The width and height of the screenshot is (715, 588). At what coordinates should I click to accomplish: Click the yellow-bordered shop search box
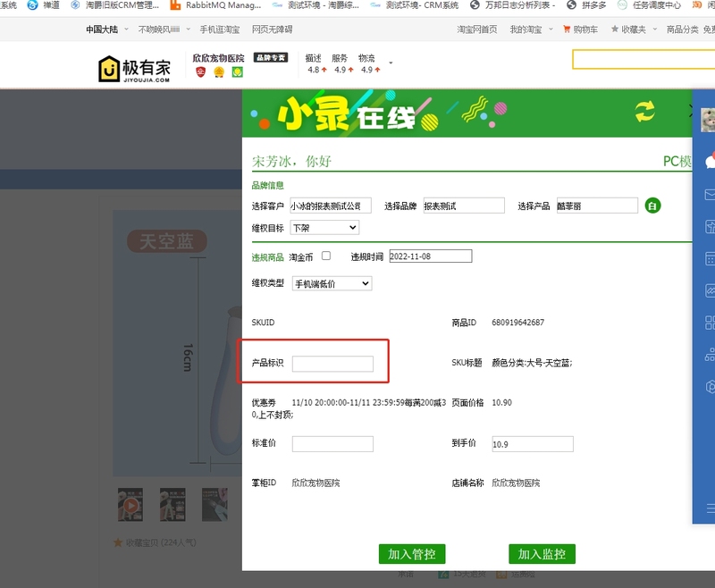[x=643, y=59]
